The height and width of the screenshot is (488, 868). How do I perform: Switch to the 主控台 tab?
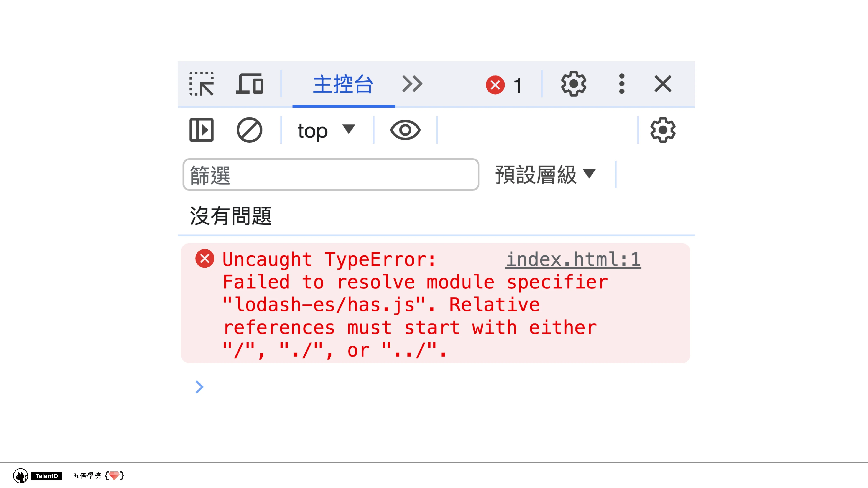point(343,84)
